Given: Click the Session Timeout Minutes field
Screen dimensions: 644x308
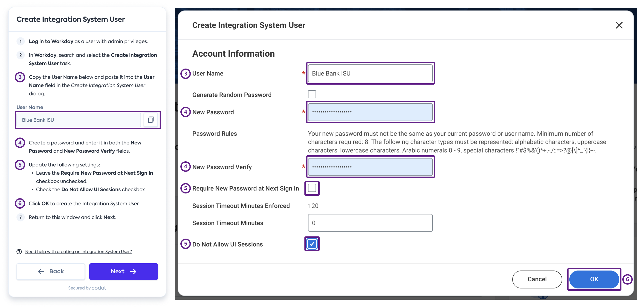Looking at the screenshot, I should 370,223.
